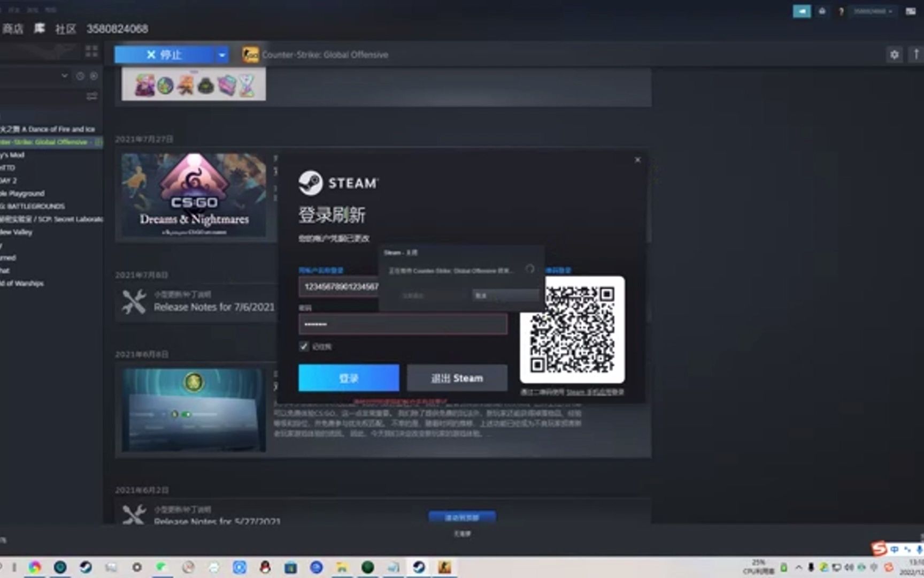Open Release Notes for 5/27/2021
The image size is (924, 578).
[x=217, y=521]
